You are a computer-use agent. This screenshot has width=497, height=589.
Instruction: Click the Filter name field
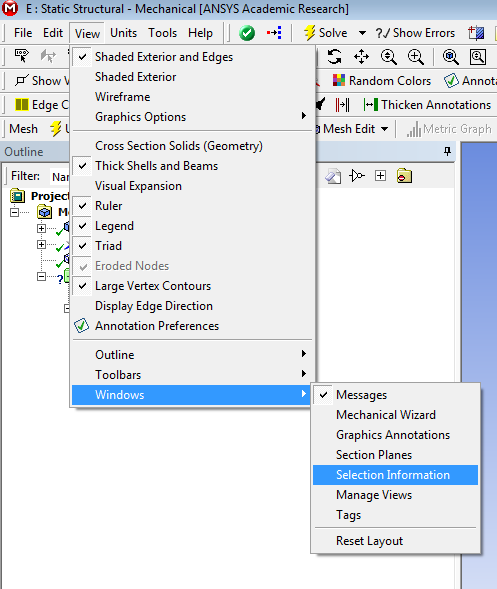pos(60,176)
